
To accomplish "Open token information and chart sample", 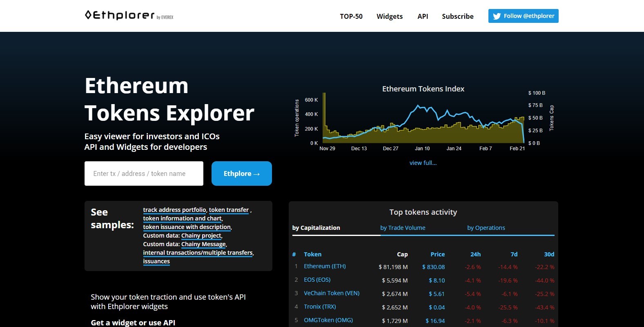I will [x=182, y=218].
